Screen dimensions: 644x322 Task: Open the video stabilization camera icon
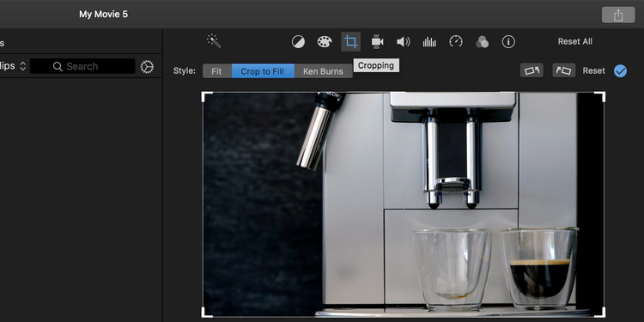377,41
